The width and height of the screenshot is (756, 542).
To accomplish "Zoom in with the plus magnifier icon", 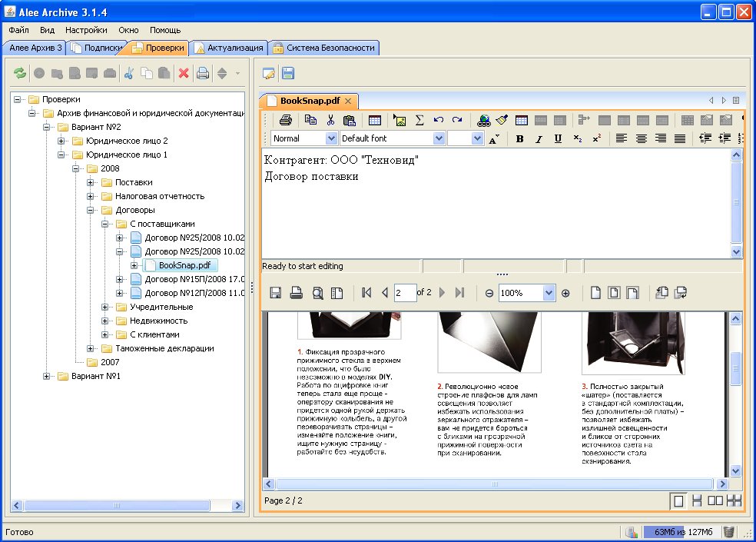I will pos(566,293).
